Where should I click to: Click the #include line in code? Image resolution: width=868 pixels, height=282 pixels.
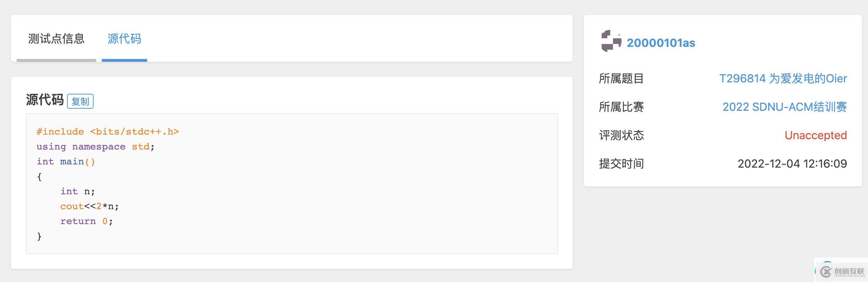point(108,132)
